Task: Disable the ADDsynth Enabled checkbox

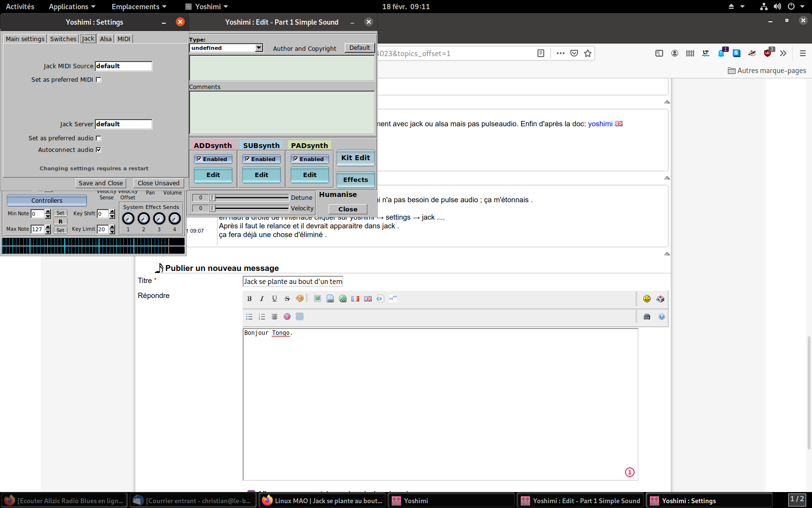Action: [x=199, y=159]
